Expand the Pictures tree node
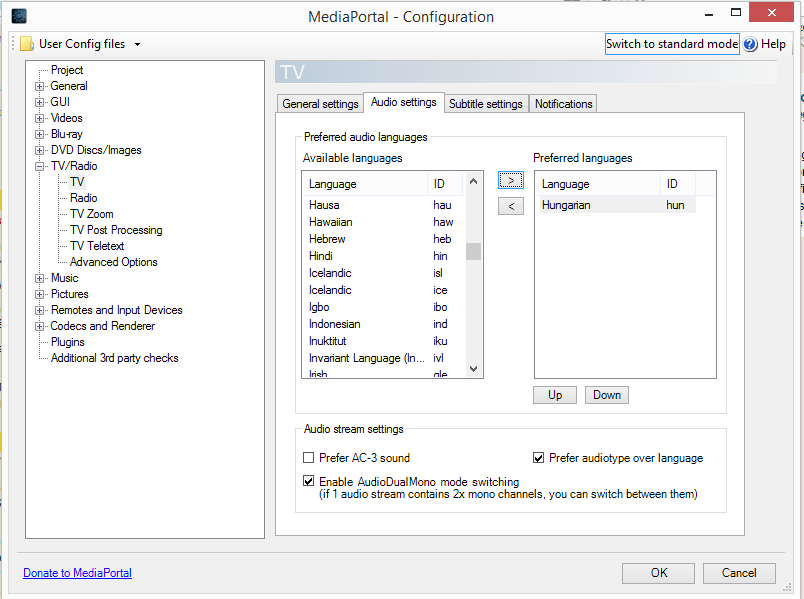The height and width of the screenshot is (599, 804). [x=39, y=294]
